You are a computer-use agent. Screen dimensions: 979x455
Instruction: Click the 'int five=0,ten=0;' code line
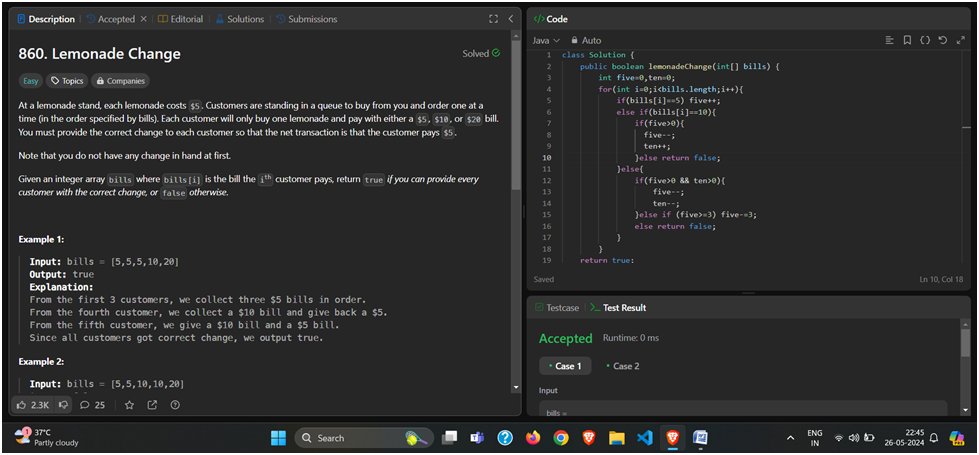pos(637,78)
